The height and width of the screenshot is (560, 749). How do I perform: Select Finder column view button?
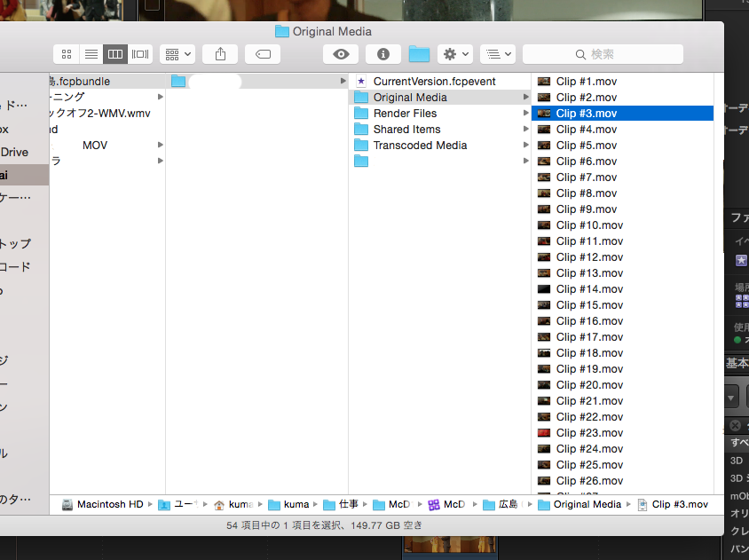pos(115,54)
